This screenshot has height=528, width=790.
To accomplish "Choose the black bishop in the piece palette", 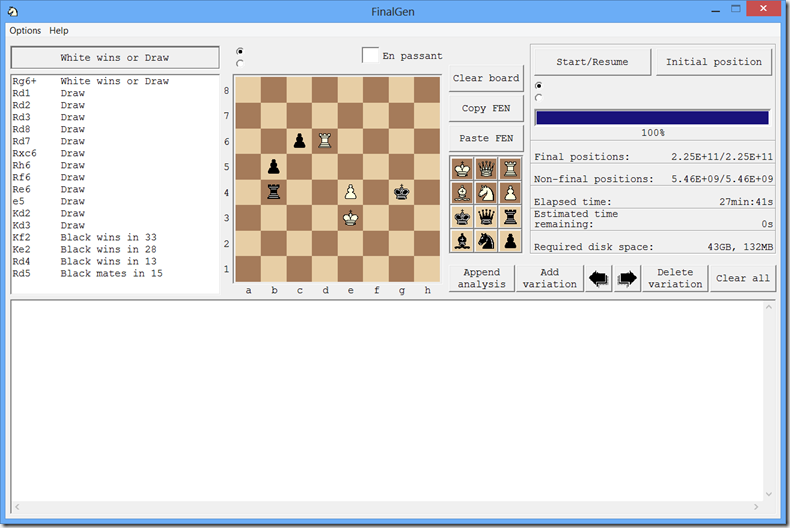I will click(x=463, y=241).
